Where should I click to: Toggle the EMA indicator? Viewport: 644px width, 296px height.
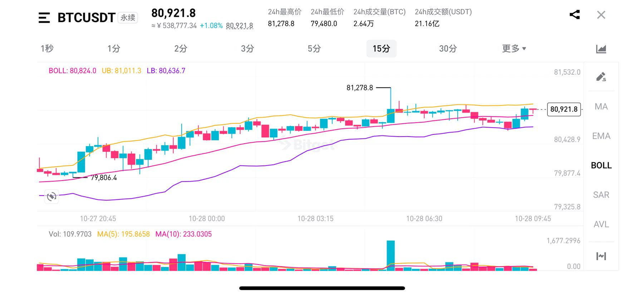click(601, 136)
